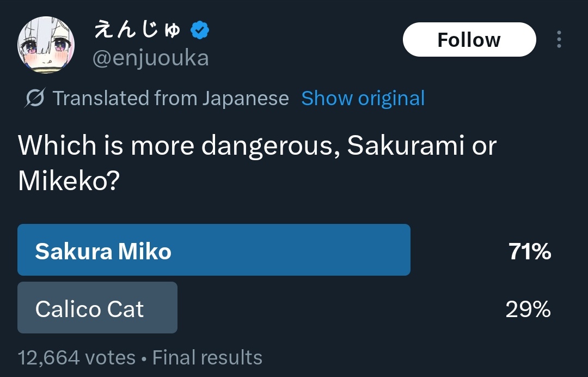This screenshot has height=377, width=588.
Task: Click the Follow button
Action: pos(469,39)
